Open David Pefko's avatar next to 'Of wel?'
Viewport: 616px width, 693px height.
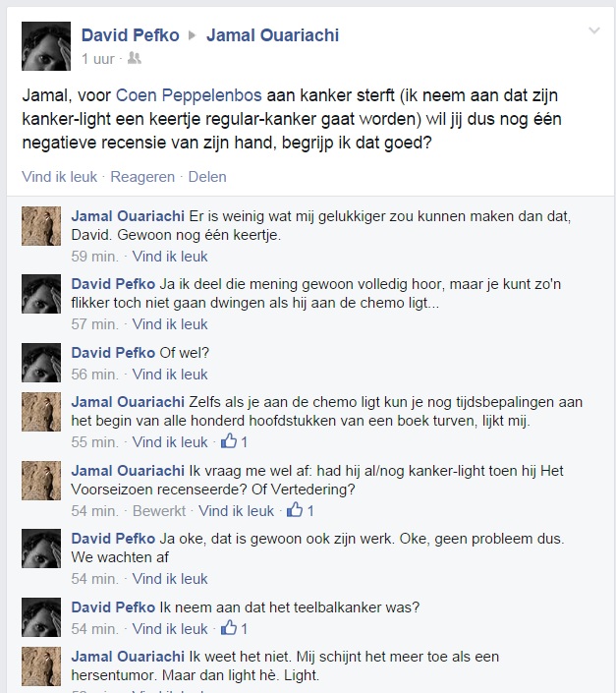coord(41,363)
